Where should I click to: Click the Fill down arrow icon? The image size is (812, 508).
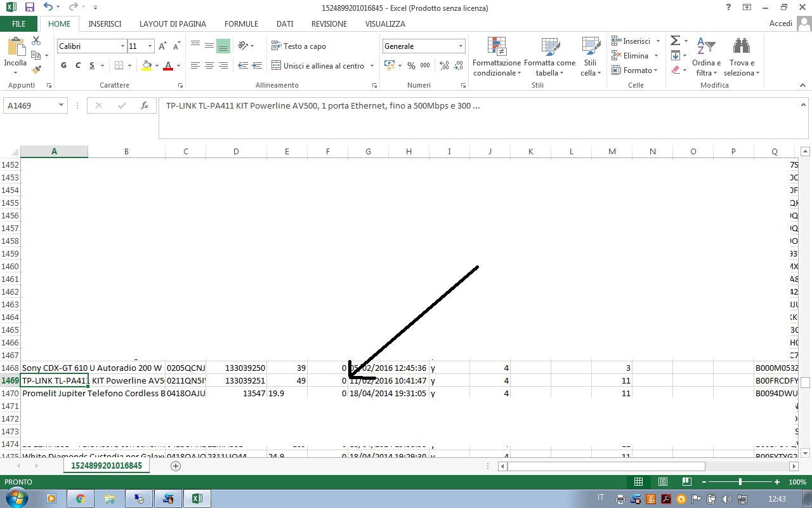675,55
